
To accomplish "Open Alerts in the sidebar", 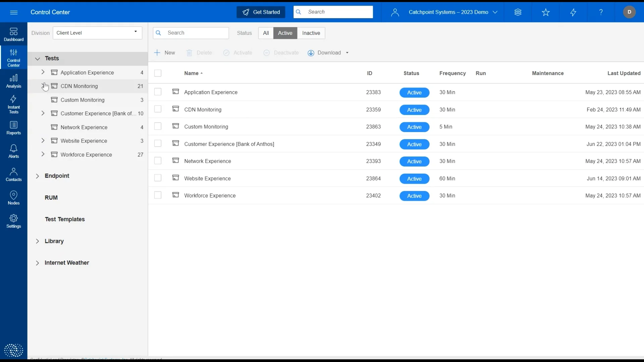I will pos(14,151).
